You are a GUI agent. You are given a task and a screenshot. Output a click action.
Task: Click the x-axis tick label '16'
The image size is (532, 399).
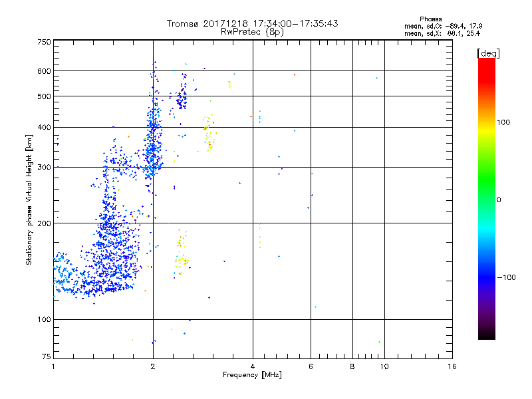pos(452,366)
